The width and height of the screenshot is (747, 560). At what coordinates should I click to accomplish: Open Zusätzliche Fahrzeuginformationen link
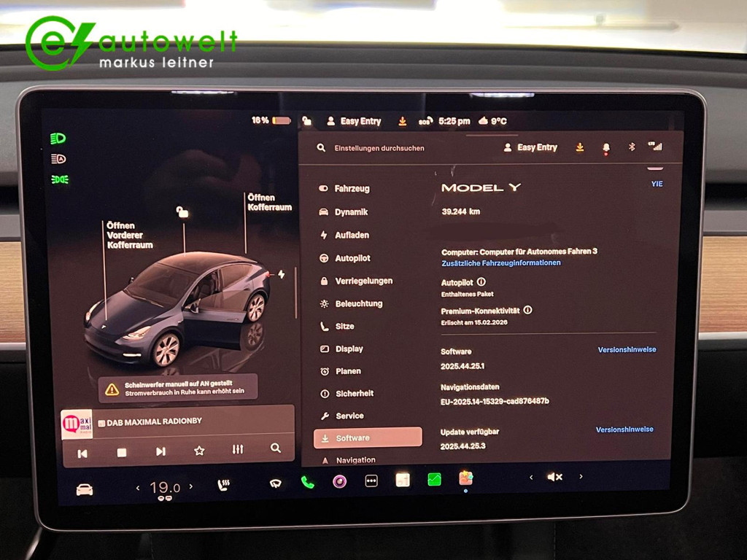pyautogui.click(x=500, y=263)
